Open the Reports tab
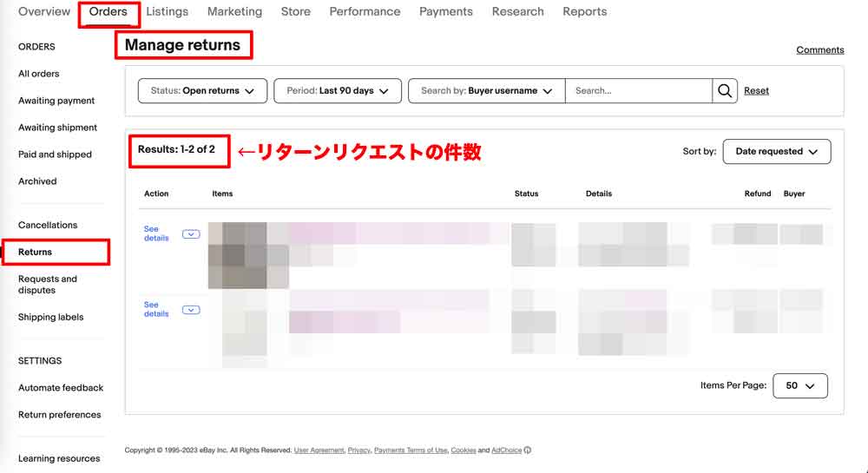868x473 pixels. [x=584, y=11]
